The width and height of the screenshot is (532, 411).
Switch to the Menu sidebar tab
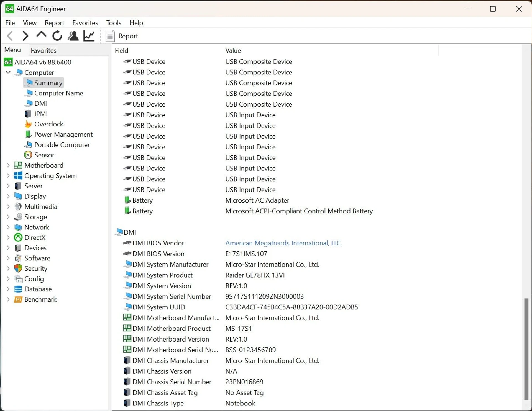(12, 50)
